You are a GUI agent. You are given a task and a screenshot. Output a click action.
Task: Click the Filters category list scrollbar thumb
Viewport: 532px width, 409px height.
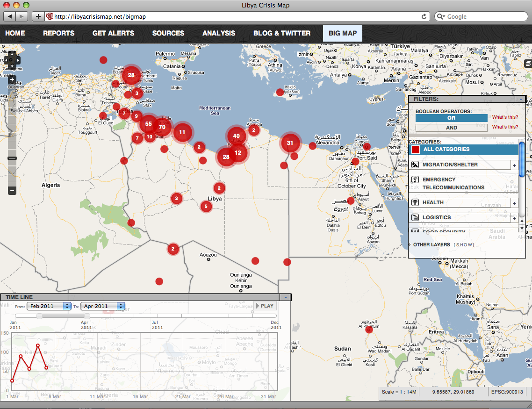coord(522,159)
